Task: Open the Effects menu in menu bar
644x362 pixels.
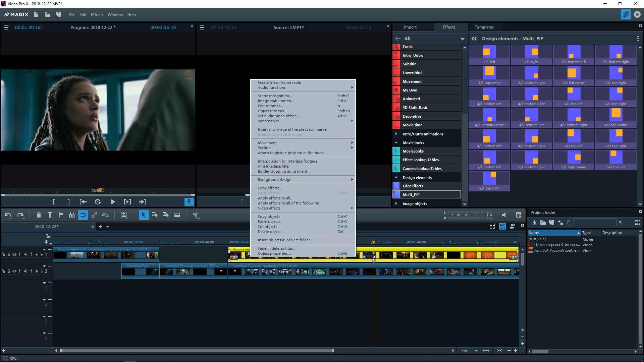Action: (x=97, y=15)
